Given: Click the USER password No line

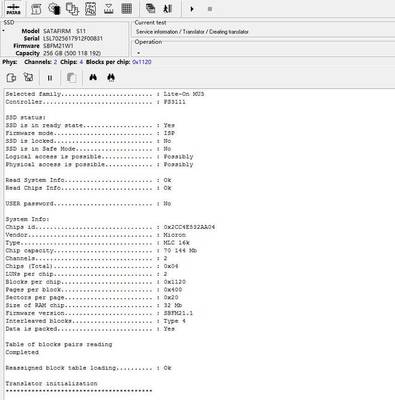Looking at the screenshot, I should point(88,203).
